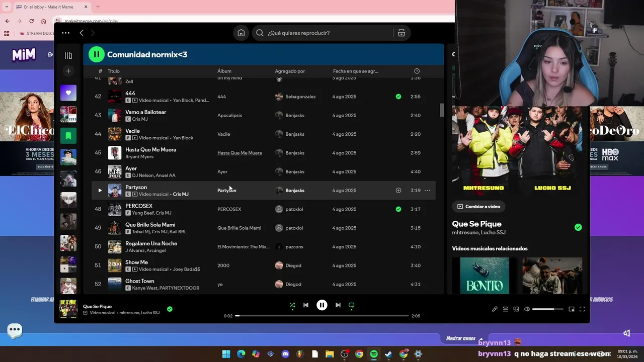
Task: Sort by the Fecha en que se agregó header
Action: point(355,71)
